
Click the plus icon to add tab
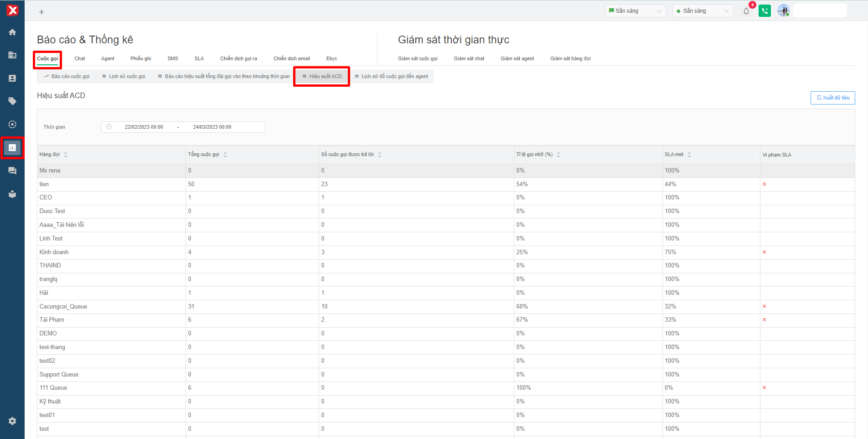click(x=41, y=12)
